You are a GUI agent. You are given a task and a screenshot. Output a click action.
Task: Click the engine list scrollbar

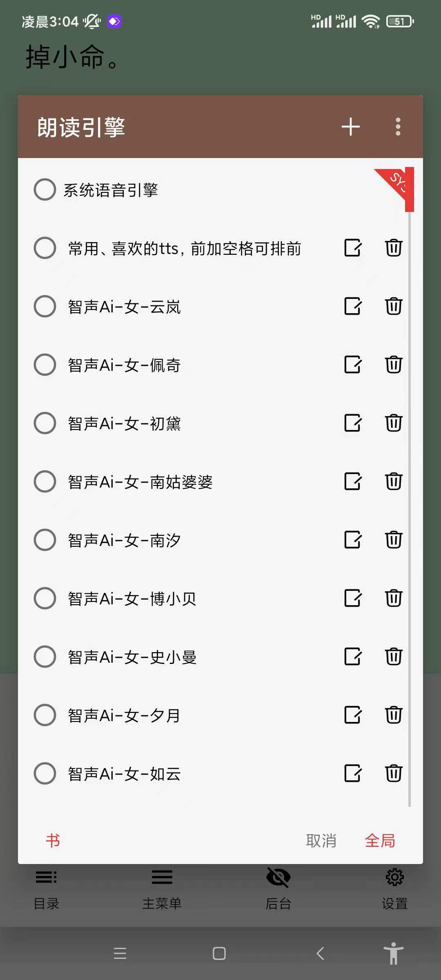click(409, 506)
